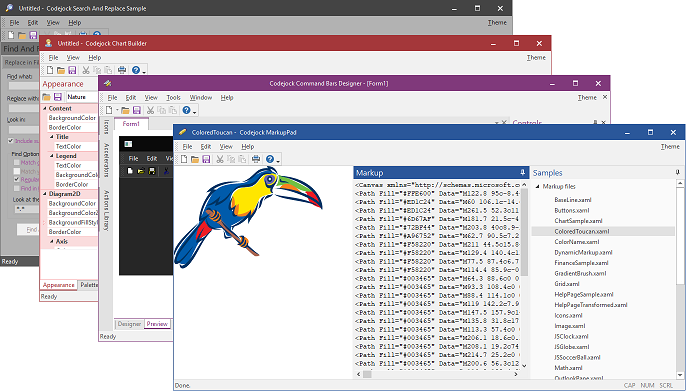Toggle the Regular expression checkbox
687x392 pixels.
17,180
